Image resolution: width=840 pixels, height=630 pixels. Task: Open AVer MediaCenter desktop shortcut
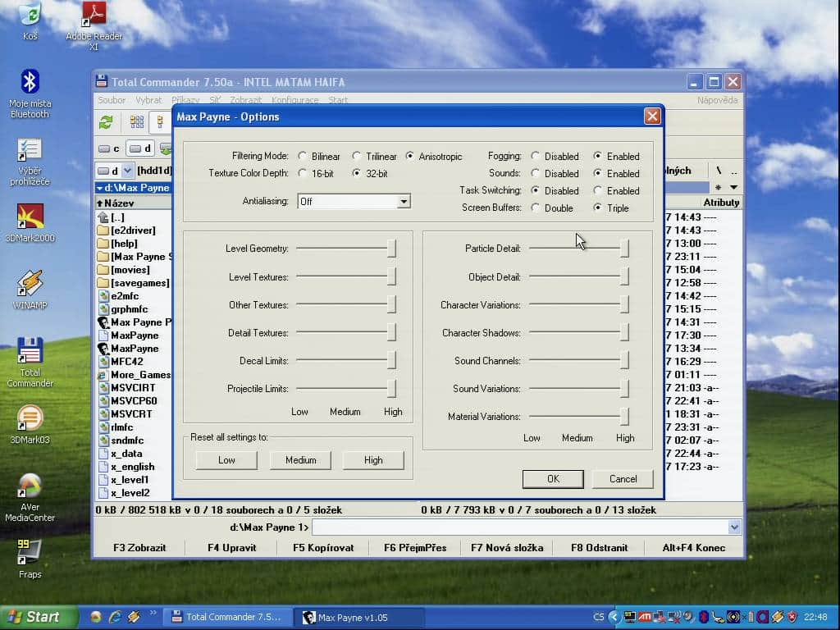pos(30,497)
